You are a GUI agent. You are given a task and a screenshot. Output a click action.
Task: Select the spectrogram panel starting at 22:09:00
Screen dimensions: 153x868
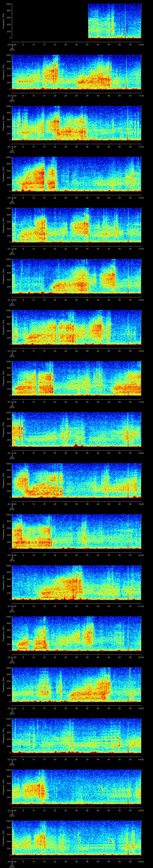(x=76, y=21)
